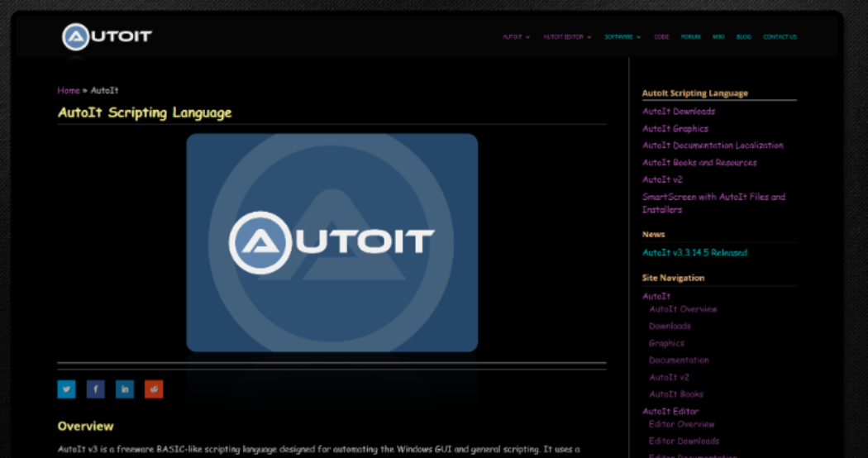Share the page on Facebook

point(95,389)
